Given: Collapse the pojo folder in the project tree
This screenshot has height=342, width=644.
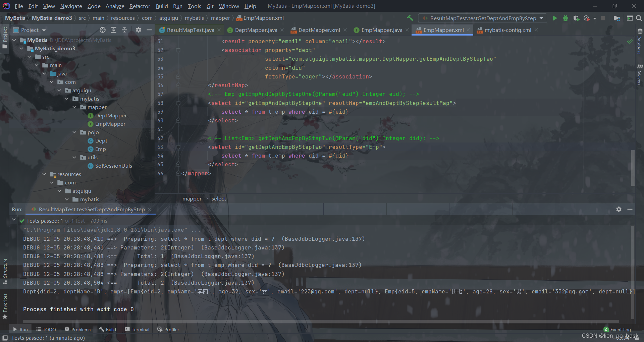Looking at the screenshot, I should [74, 132].
